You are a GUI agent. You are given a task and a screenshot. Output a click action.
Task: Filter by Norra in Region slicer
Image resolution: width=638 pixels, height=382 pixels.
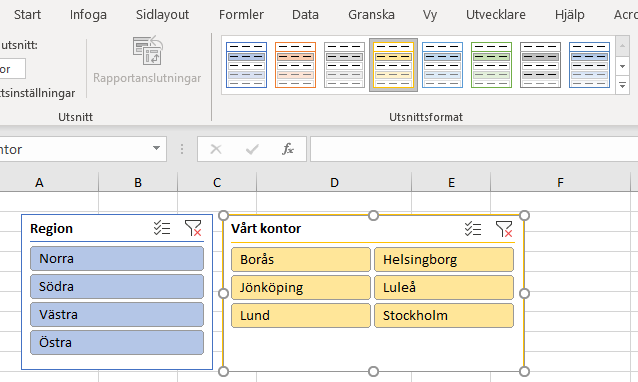(117, 258)
